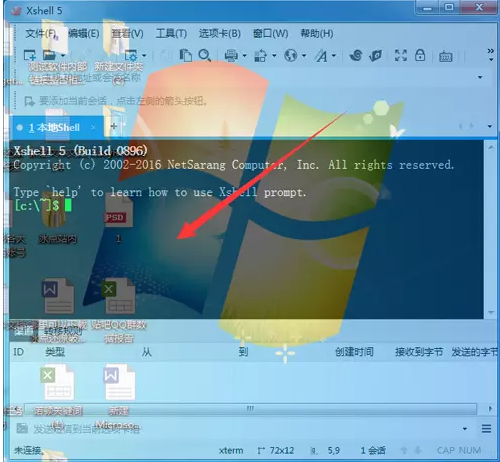Viewport: 500px width, 462px height.
Task: Open the 选项卡(B) menu
Action: point(220,33)
